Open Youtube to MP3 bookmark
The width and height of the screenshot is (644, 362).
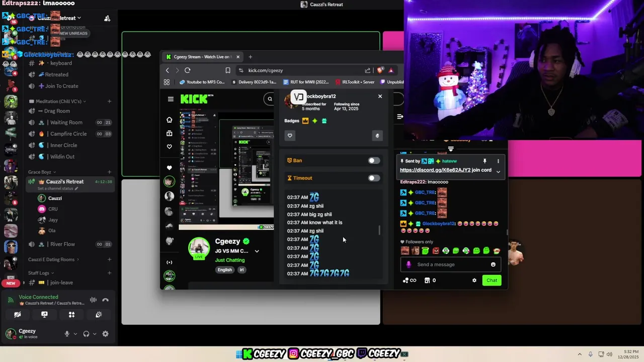(202, 82)
